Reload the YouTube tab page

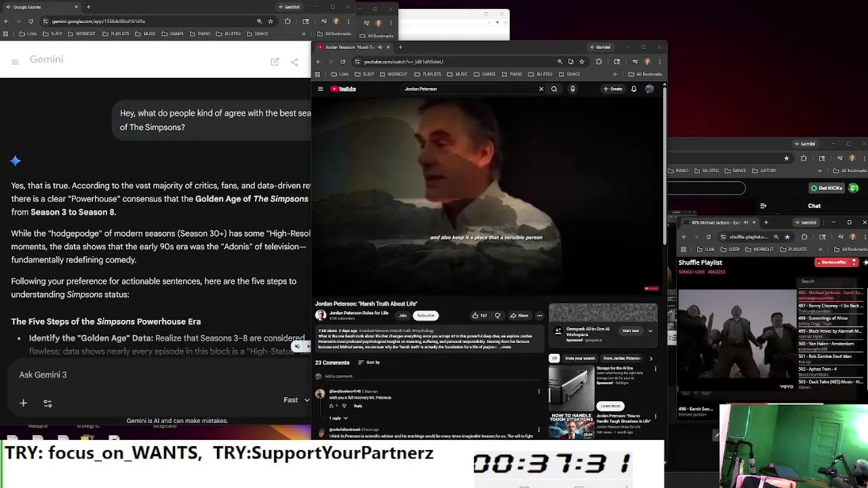(x=342, y=62)
